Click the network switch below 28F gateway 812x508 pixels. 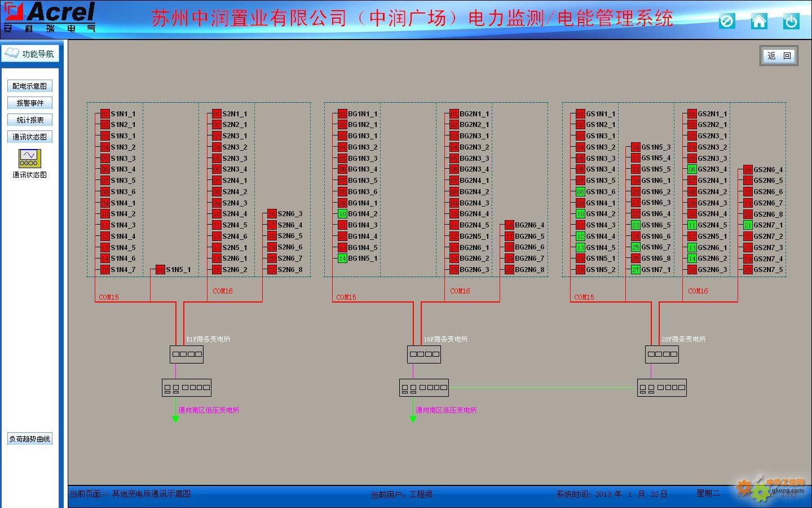(662, 387)
